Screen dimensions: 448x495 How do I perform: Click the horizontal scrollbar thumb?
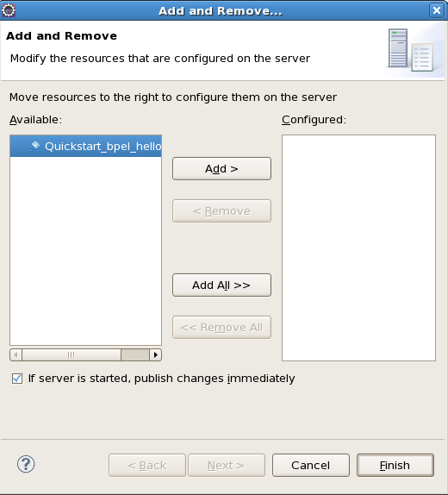[72, 354]
